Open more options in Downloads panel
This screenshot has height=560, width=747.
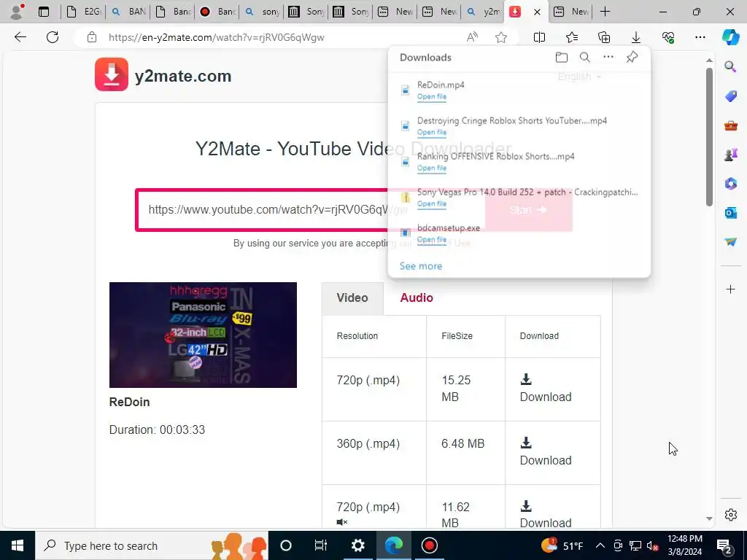[x=608, y=57]
